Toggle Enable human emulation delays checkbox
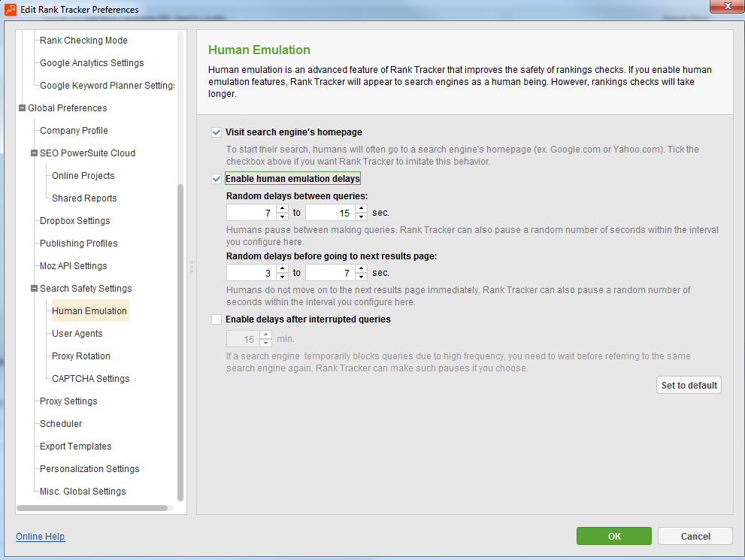 pyautogui.click(x=217, y=179)
